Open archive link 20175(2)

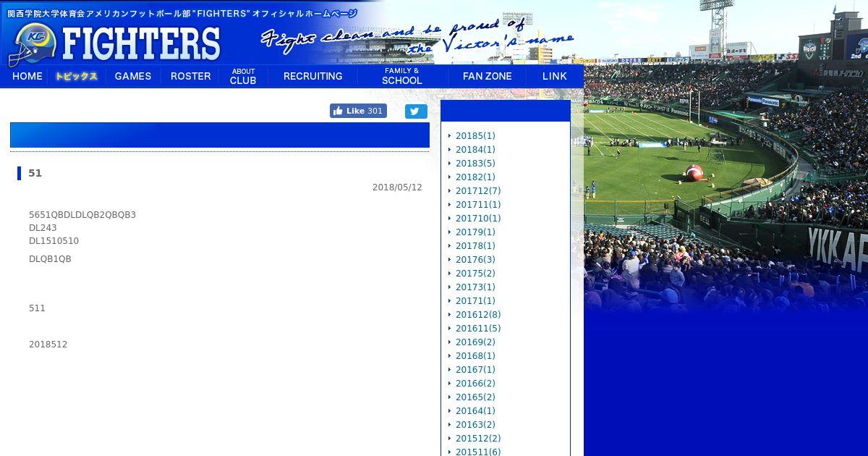click(475, 274)
